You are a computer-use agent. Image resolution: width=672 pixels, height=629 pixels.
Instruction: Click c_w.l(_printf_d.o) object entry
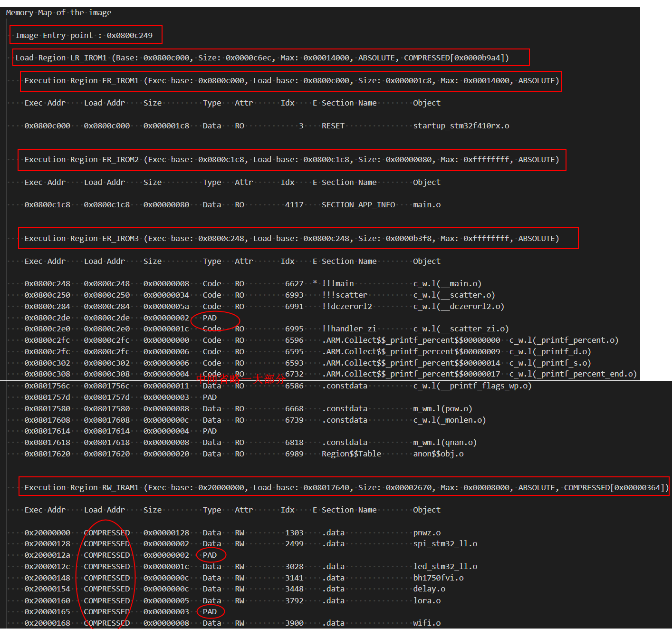point(550,352)
